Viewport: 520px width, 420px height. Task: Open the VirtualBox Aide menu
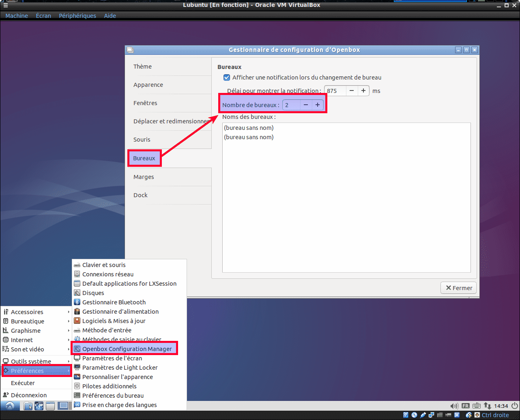click(x=110, y=16)
